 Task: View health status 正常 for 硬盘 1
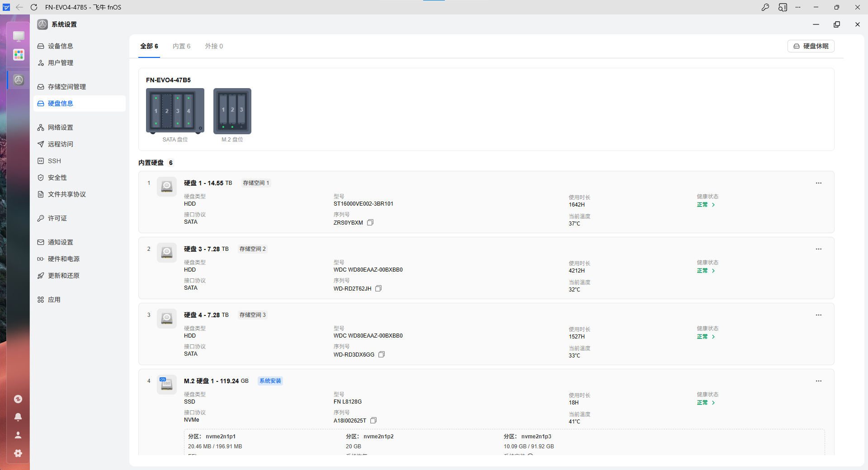point(706,205)
